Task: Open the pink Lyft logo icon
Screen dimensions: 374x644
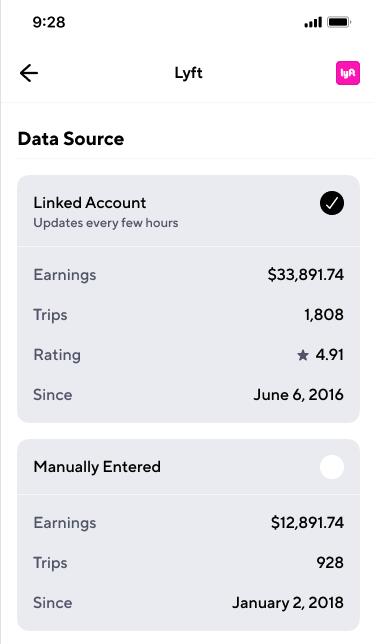Action: coord(348,73)
